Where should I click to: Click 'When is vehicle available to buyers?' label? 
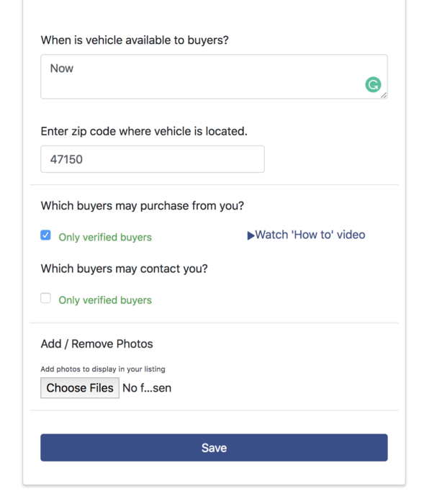135,40
